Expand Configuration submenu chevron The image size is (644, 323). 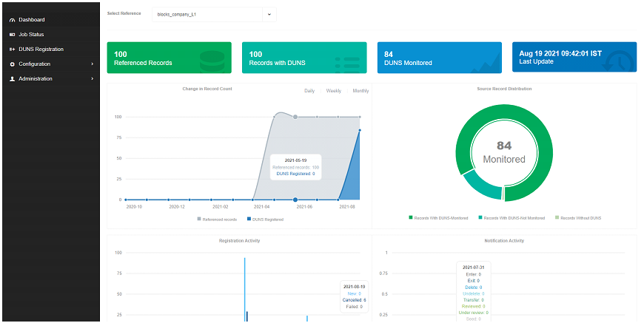[92, 64]
